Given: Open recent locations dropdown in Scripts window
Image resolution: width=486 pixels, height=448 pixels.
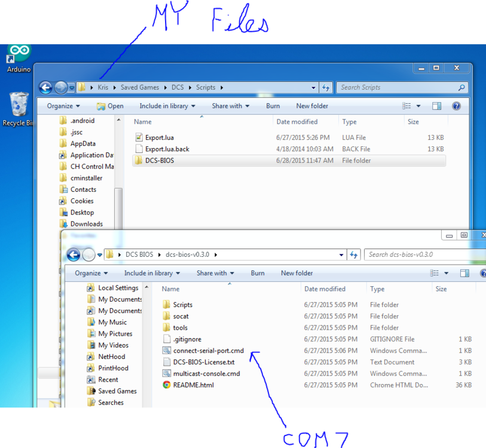Looking at the screenshot, I should (x=72, y=88).
